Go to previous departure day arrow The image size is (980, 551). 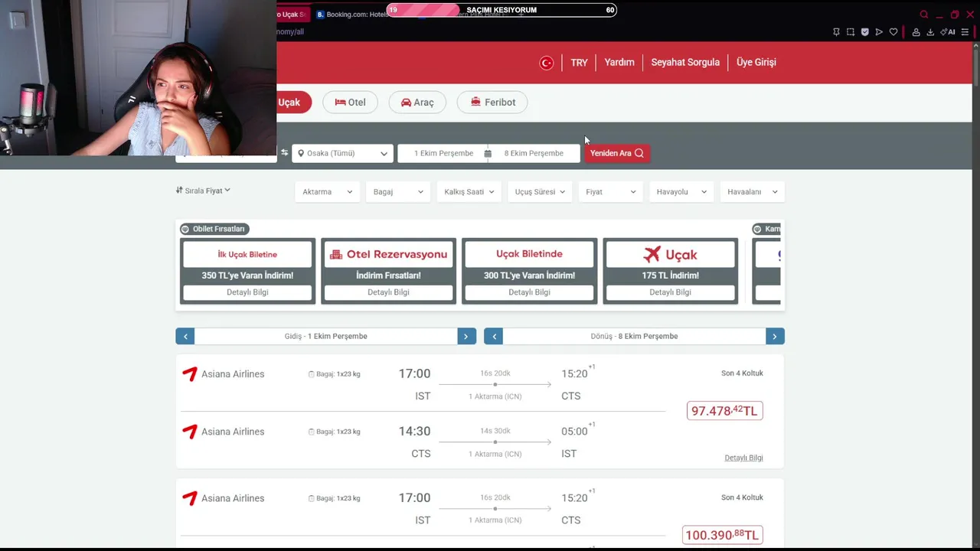pyautogui.click(x=185, y=336)
